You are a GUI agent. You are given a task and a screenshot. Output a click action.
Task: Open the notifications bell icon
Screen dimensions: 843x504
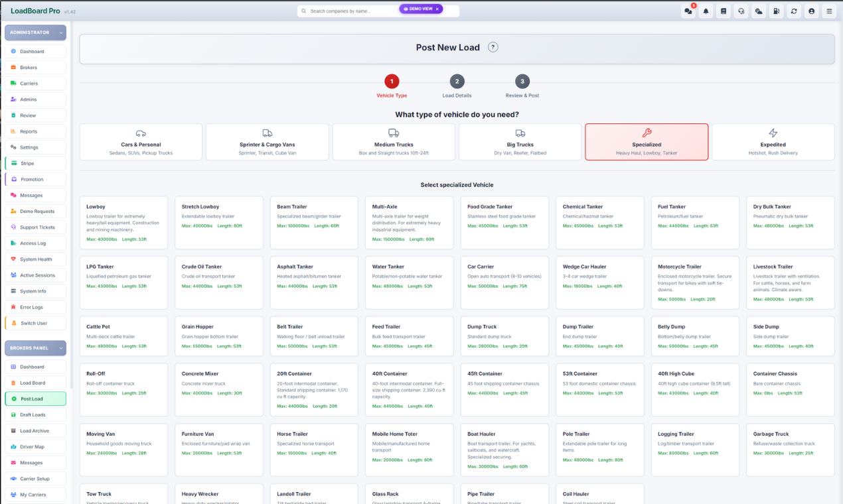click(x=706, y=11)
